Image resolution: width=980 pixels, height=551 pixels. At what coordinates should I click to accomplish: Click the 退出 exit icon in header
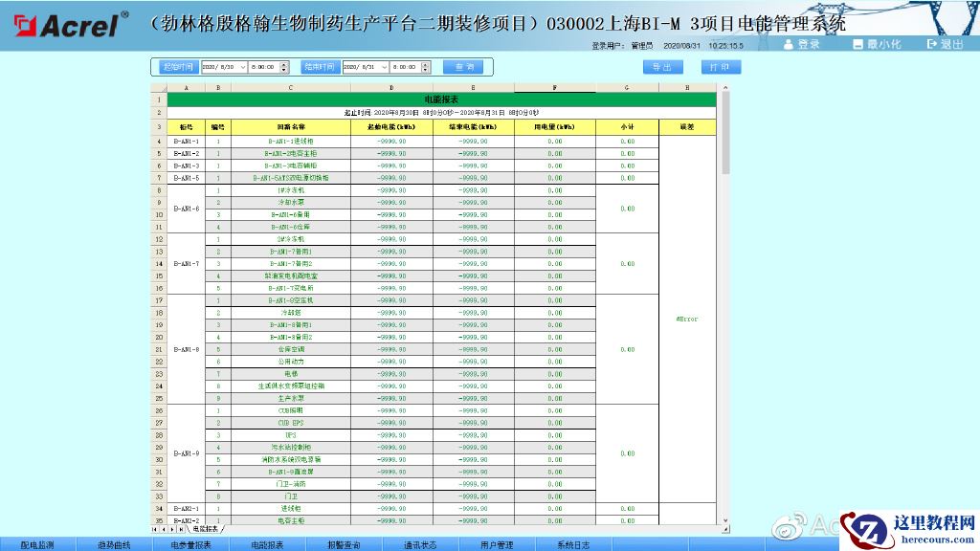coord(932,44)
